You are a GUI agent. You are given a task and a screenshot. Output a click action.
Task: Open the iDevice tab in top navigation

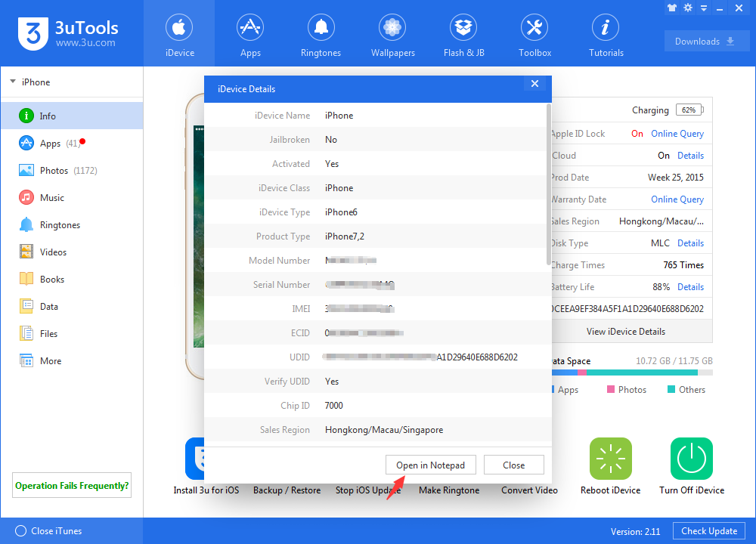point(179,34)
